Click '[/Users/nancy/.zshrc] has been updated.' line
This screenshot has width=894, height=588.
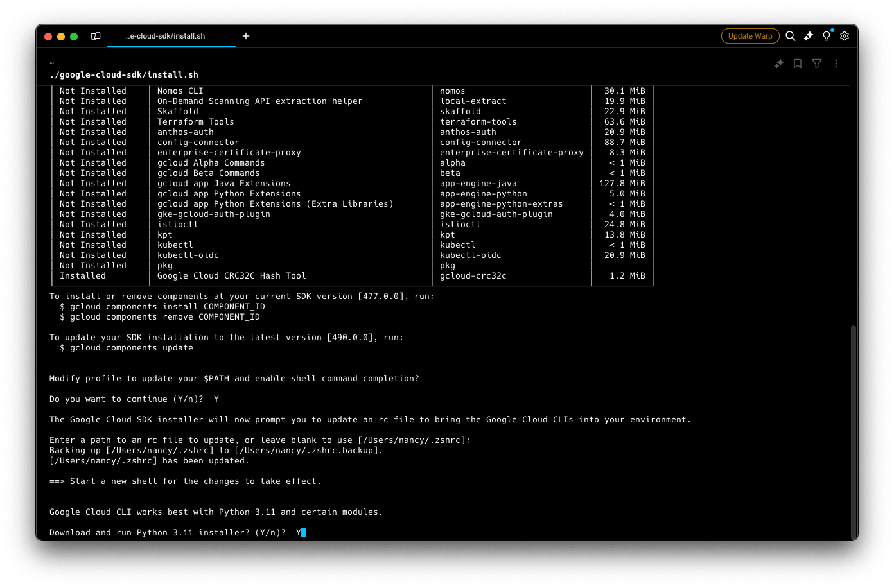point(149,461)
